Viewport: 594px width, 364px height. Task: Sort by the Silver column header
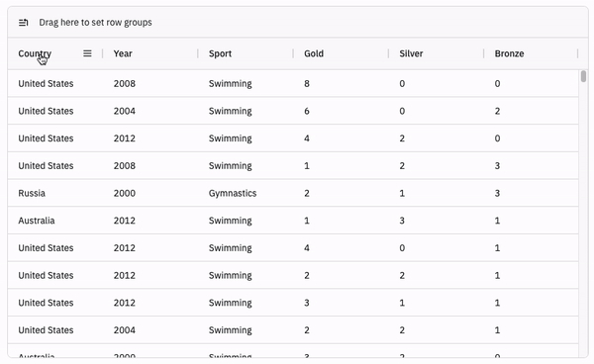pyautogui.click(x=411, y=53)
